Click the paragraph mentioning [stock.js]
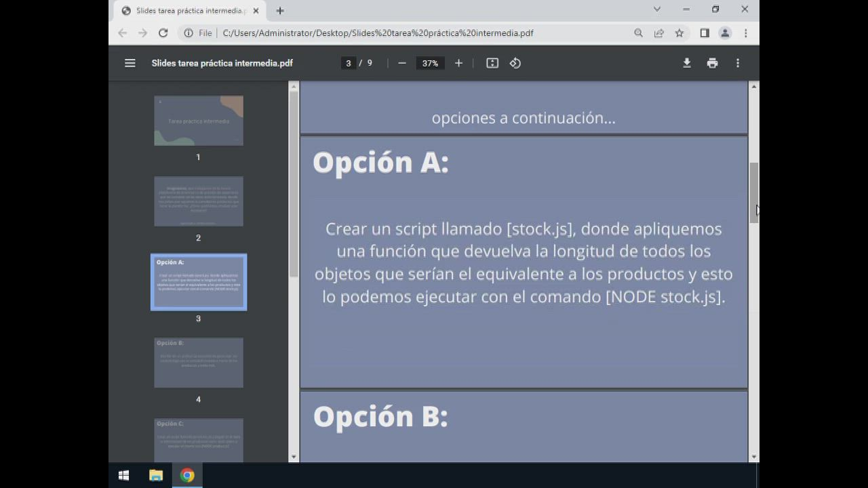The image size is (868, 488). [524, 262]
